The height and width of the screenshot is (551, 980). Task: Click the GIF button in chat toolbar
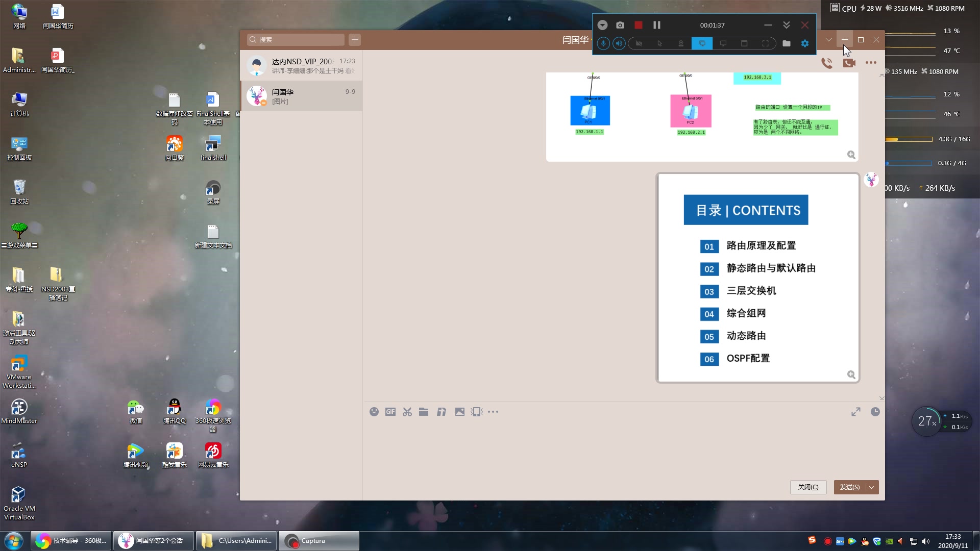[x=390, y=412]
